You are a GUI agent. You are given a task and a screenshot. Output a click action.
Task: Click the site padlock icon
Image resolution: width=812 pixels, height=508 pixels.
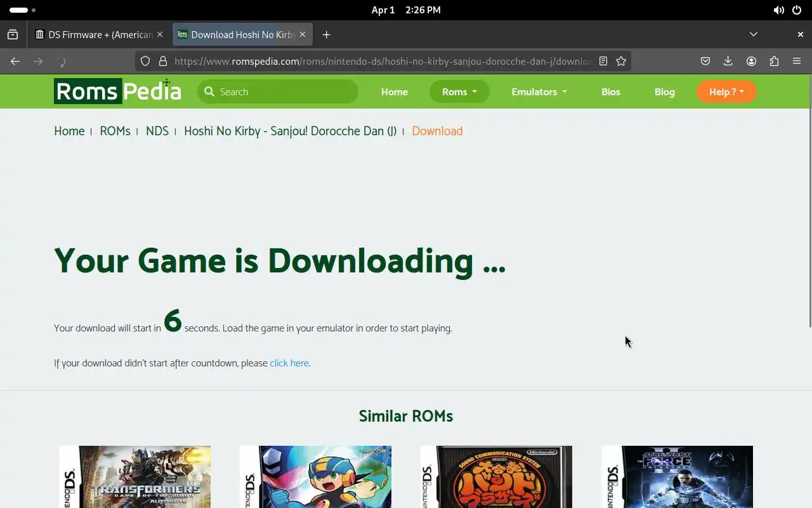pos(163,61)
